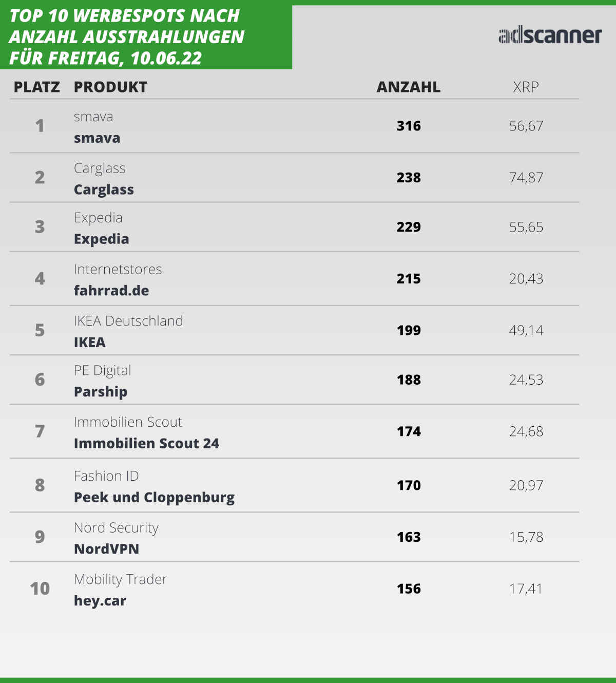Click the bold Carglass product name
The height and width of the screenshot is (683, 616).
click(104, 189)
